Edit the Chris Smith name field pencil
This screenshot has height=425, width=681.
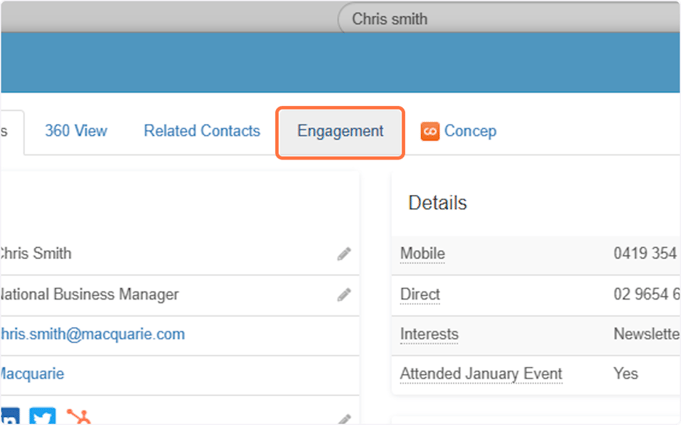pyautogui.click(x=344, y=254)
